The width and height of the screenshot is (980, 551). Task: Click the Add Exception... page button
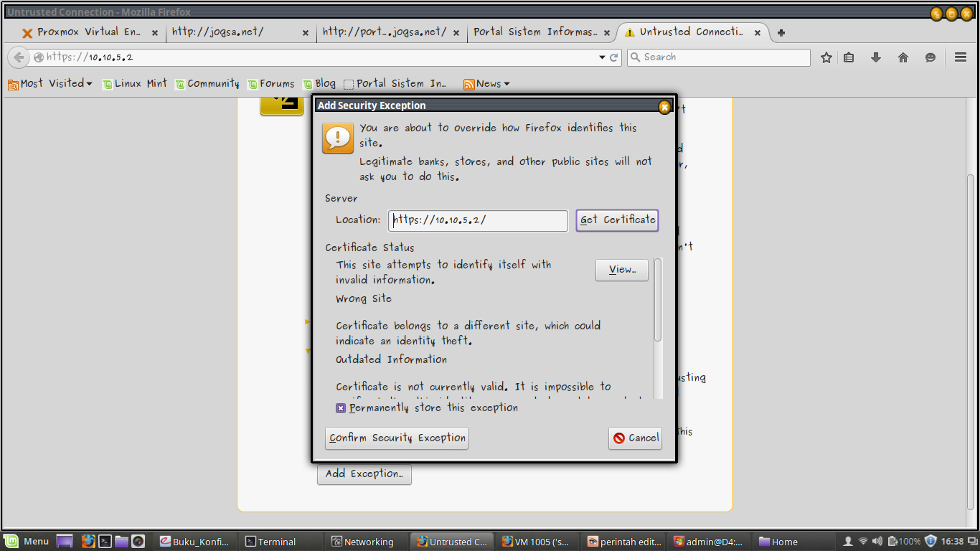click(364, 474)
